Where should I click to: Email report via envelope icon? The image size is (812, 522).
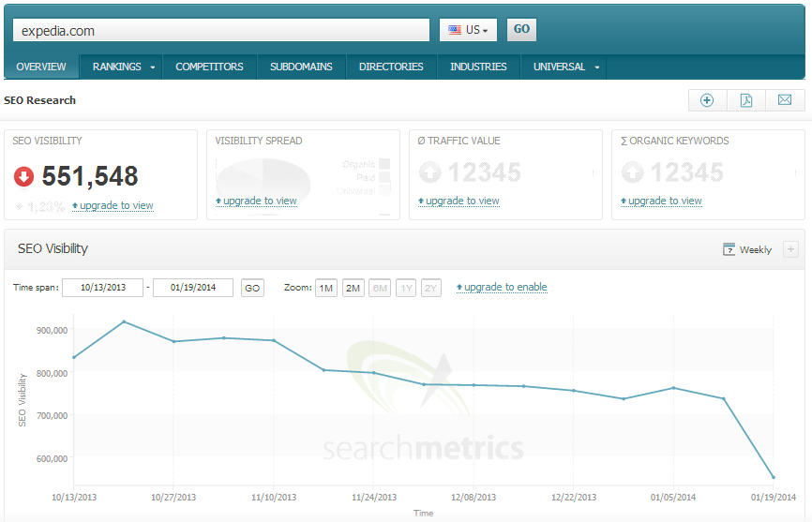pos(785,100)
